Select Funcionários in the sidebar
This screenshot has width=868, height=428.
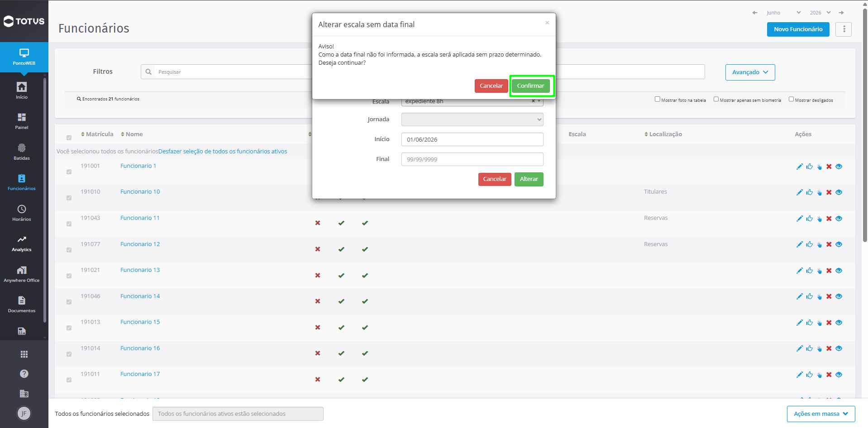(x=22, y=182)
